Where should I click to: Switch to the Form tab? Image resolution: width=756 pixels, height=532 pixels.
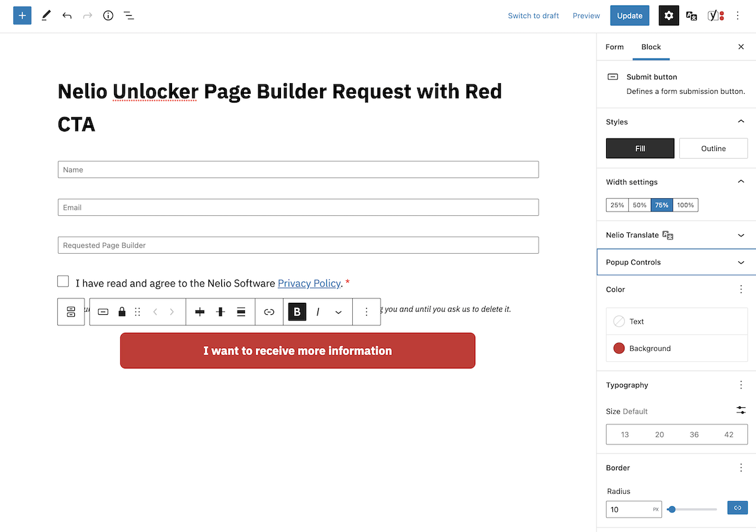614,47
